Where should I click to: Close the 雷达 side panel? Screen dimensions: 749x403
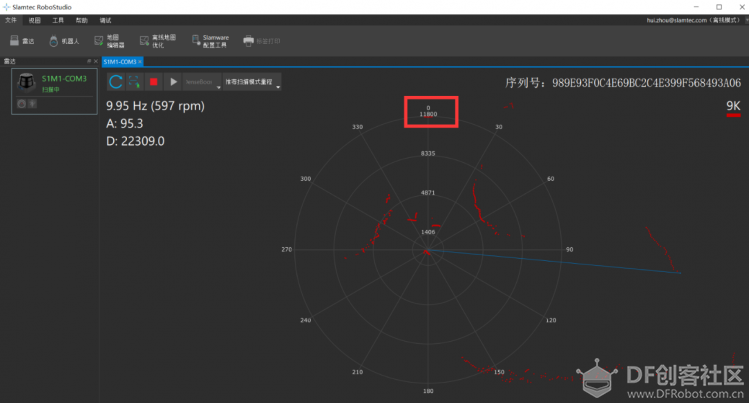(x=96, y=61)
